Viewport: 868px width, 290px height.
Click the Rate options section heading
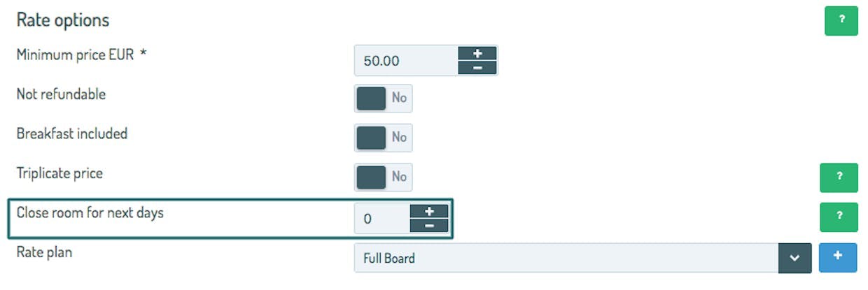tap(63, 20)
